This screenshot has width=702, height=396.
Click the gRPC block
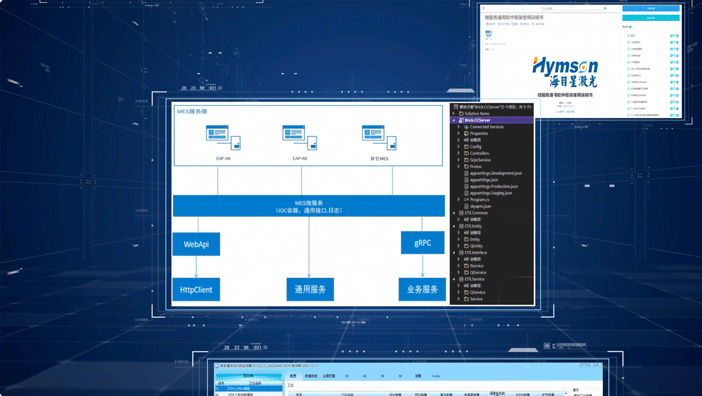coord(422,243)
